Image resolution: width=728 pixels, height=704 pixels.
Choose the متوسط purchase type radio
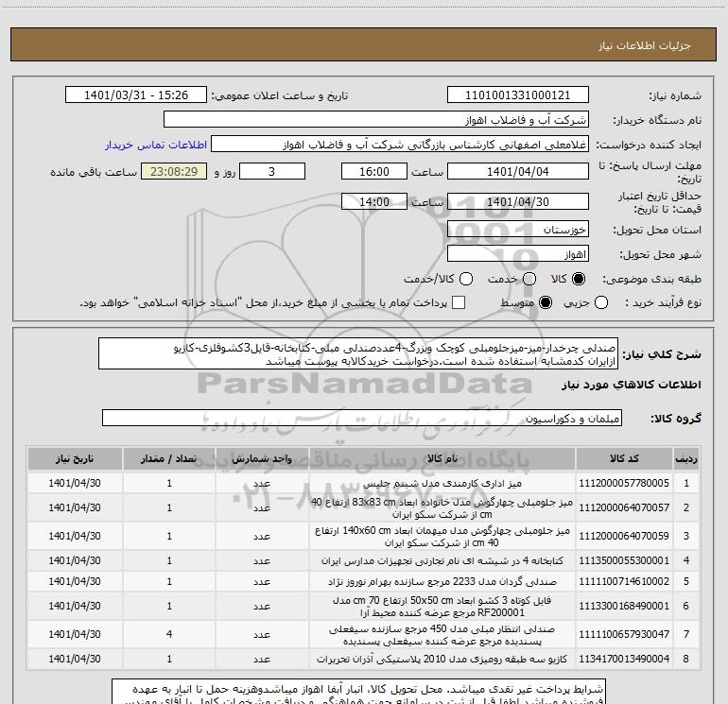pos(546,302)
